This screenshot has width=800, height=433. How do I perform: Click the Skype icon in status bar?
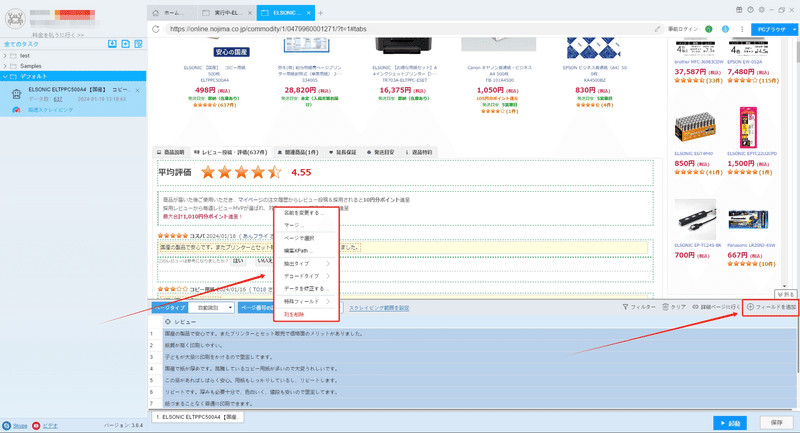tap(7, 425)
